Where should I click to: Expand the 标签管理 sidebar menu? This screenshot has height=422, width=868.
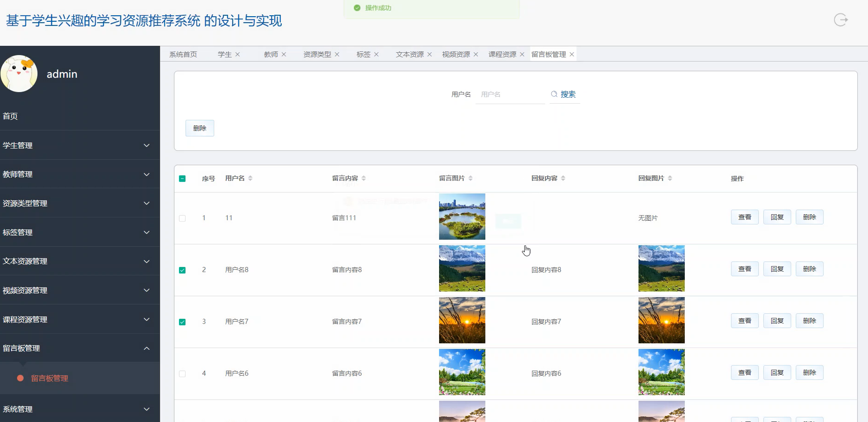[x=80, y=232]
